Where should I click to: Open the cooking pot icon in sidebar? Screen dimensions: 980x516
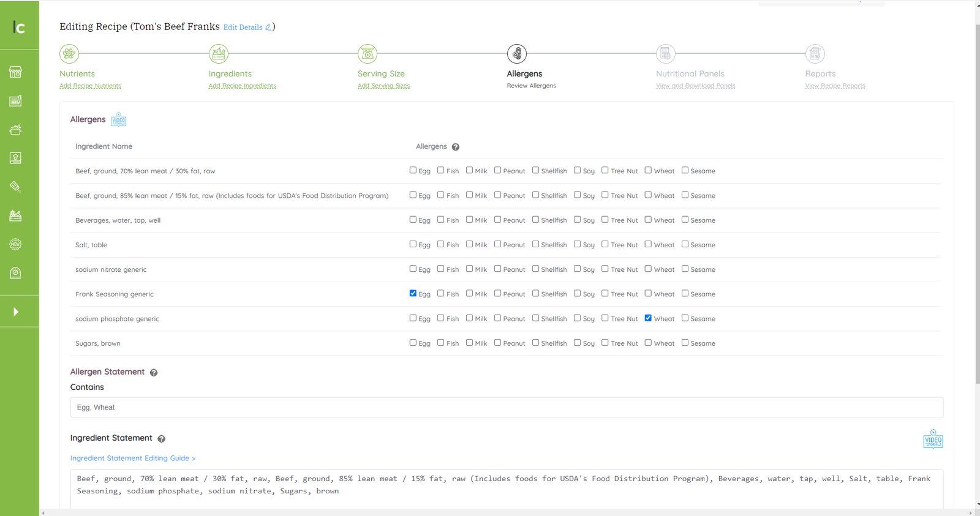(15, 130)
